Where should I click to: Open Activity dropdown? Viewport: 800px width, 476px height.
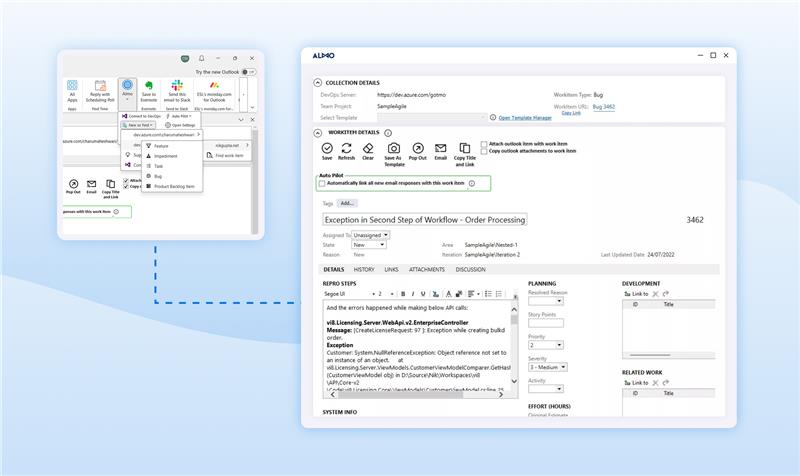click(546, 389)
